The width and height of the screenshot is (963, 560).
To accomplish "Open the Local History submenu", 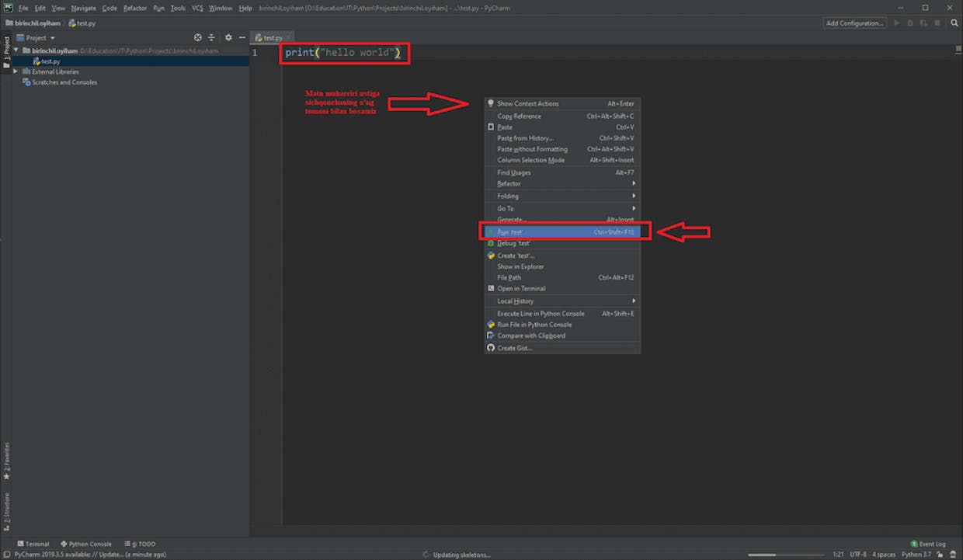I will (562, 301).
